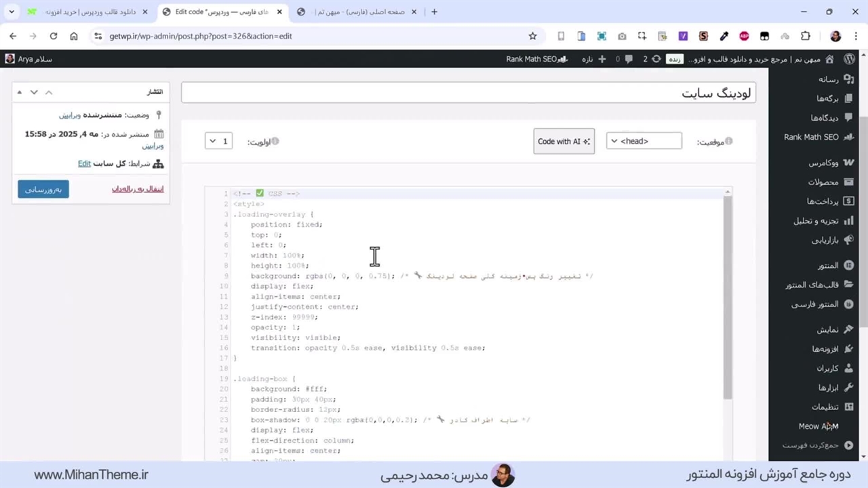Move the publish panel up

[x=49, y=92]
